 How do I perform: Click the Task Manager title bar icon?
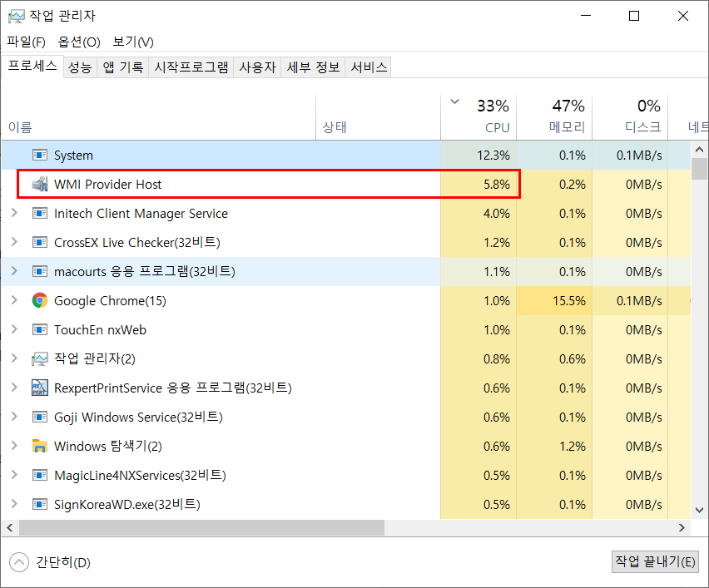17,17
